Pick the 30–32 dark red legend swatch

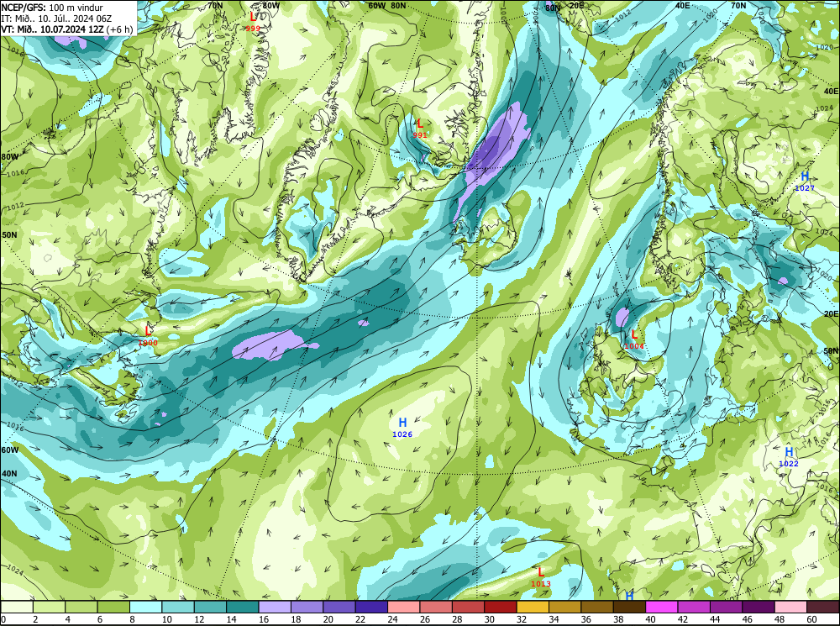pyautogui.click(x=501, y=607)
